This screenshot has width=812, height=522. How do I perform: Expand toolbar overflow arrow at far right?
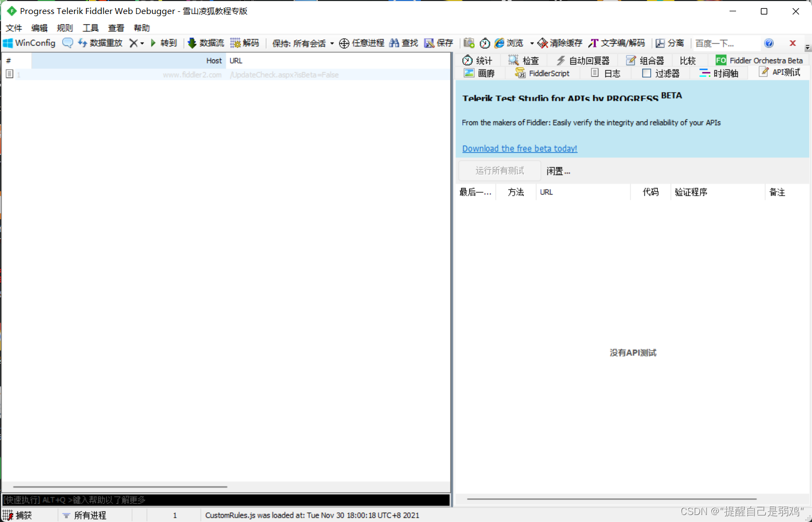coord(807,47)
